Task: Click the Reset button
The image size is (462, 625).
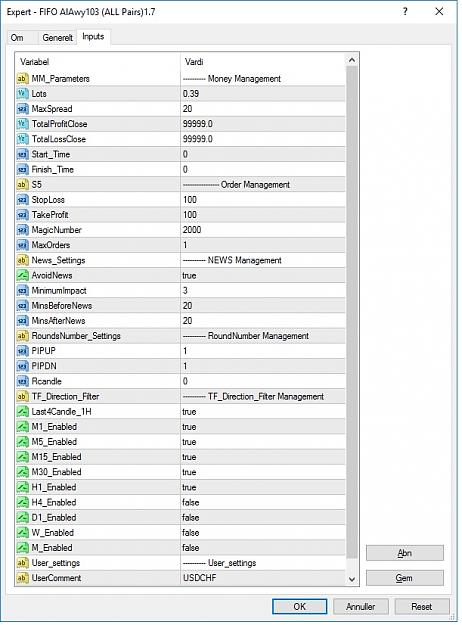Action: 422,607
